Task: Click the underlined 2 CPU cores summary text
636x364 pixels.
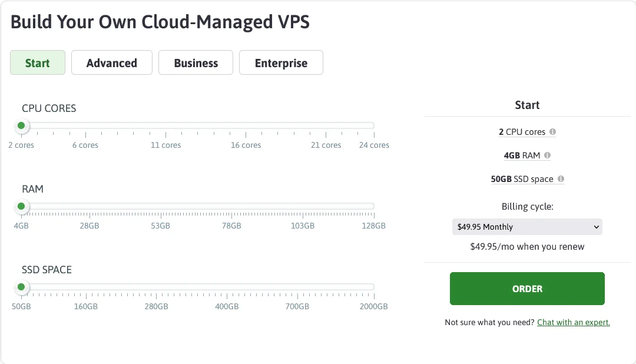Action: pos(521,131)
